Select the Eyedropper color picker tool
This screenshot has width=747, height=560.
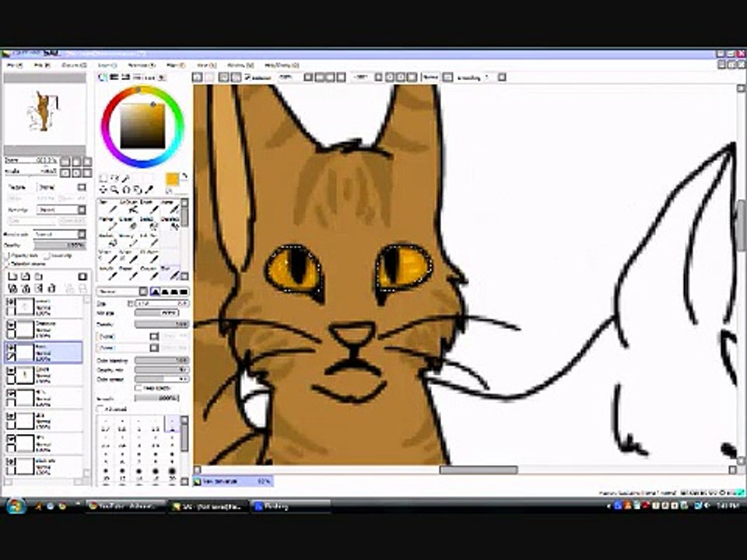click(149, 190)
